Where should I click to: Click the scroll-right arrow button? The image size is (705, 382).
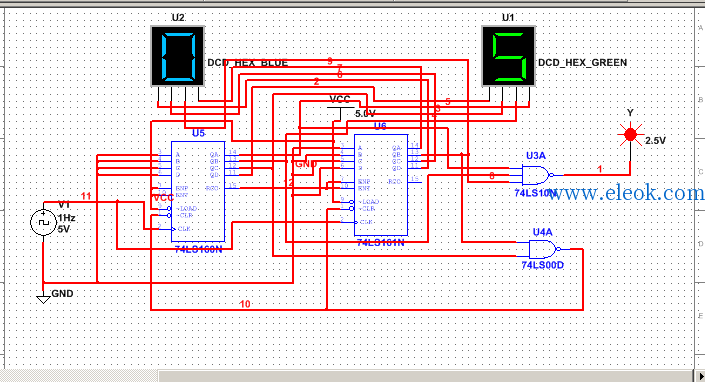tap(700, 376)
